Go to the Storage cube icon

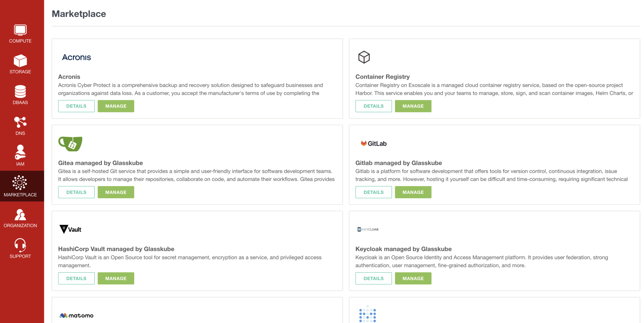20,61
